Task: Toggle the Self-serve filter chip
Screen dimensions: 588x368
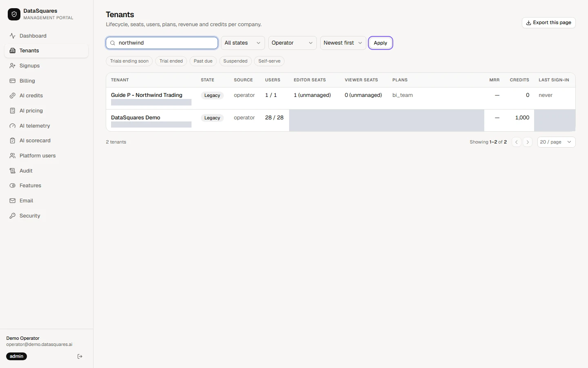Action: tap(269, 61)
